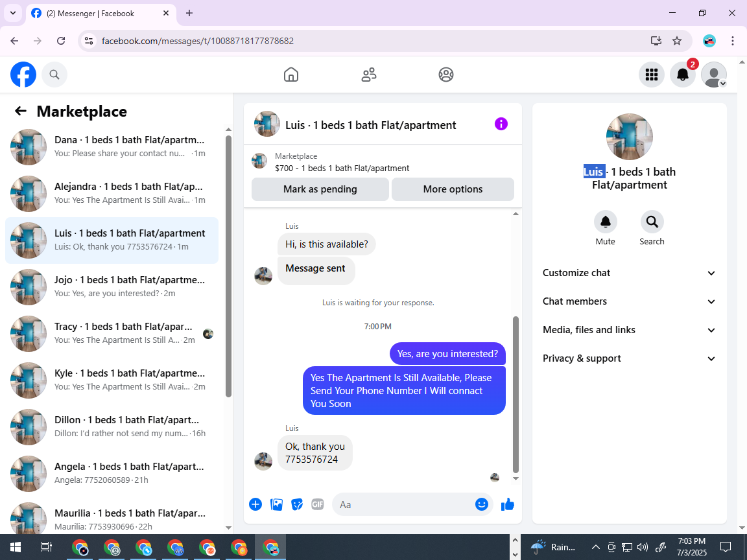The width and height of the screenshot is (747, 560).
Task: Click the Ok, thank you 7753576724 message
Action: click(x=315, y=453)
